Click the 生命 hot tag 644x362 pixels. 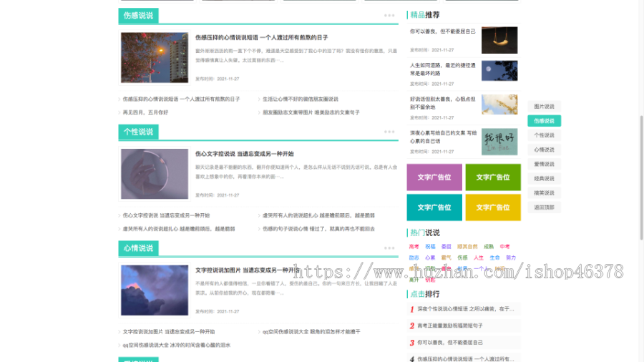[494, 258]
